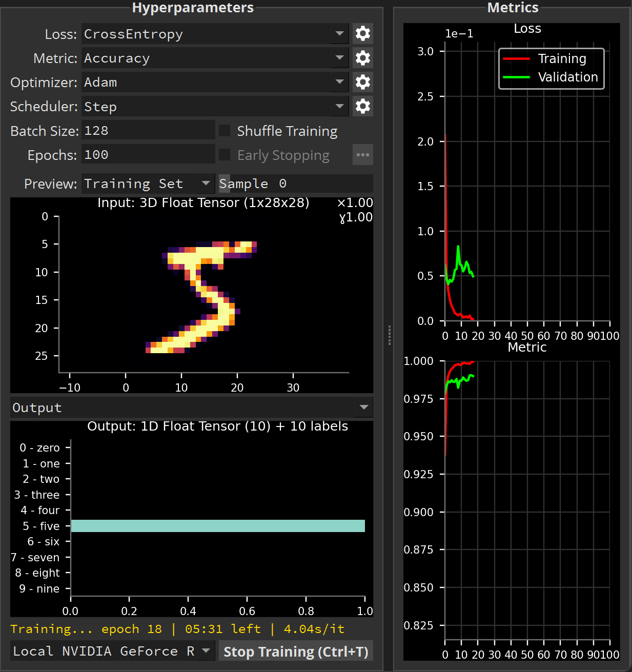Open Metric settings gear icon
Screen dimensions: 632x672
point(363,58)
